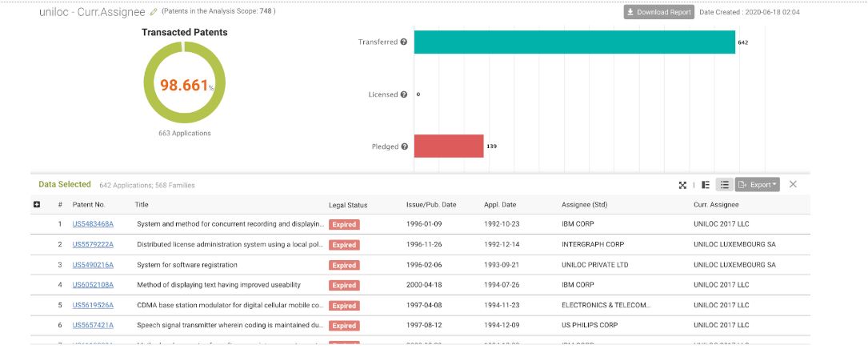Screen dimensions: 868x357
Task: Click the UNILOC PRIVATE LTD assignee cell
Action: tap(595, 265)
